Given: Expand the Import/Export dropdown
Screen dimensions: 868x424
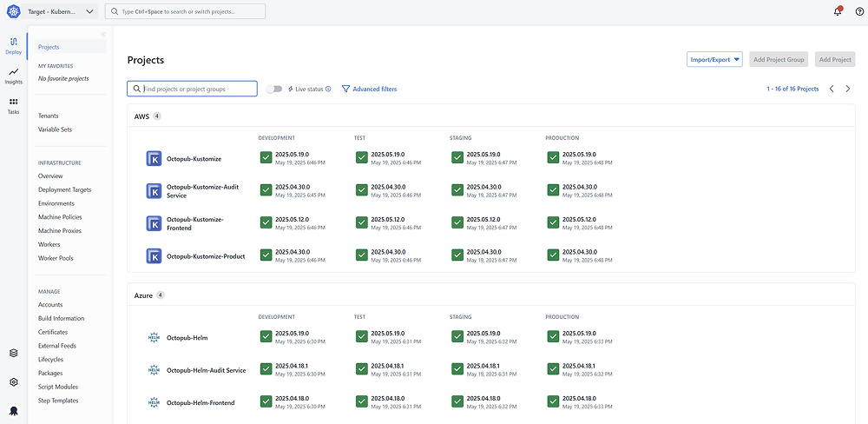Looking at the screenshot, I should (714, 59).
